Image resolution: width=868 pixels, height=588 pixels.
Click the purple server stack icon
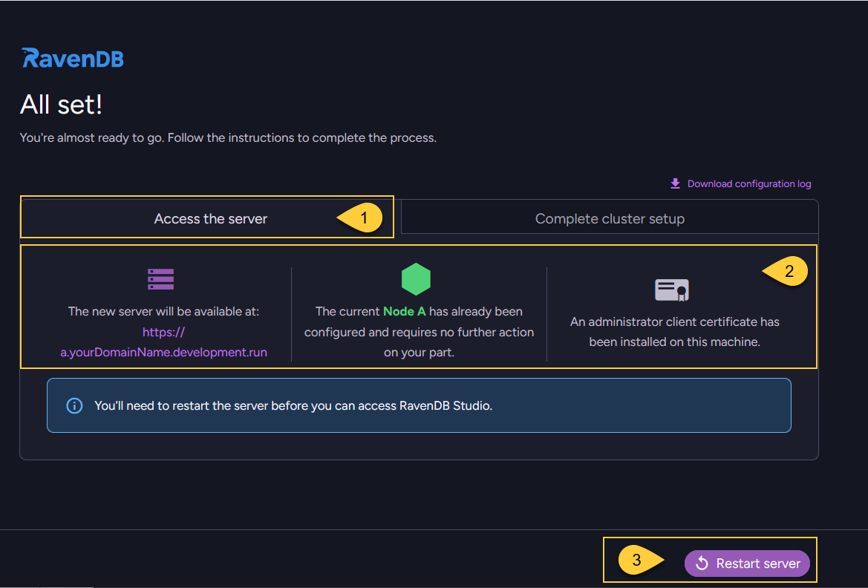coord(160,279)
